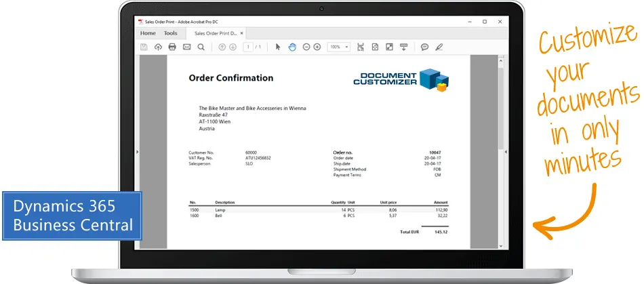Click the Unit price column header
The width and height of the screenshot is (644, 284).
pyautogui.click(x=388, y=203)
